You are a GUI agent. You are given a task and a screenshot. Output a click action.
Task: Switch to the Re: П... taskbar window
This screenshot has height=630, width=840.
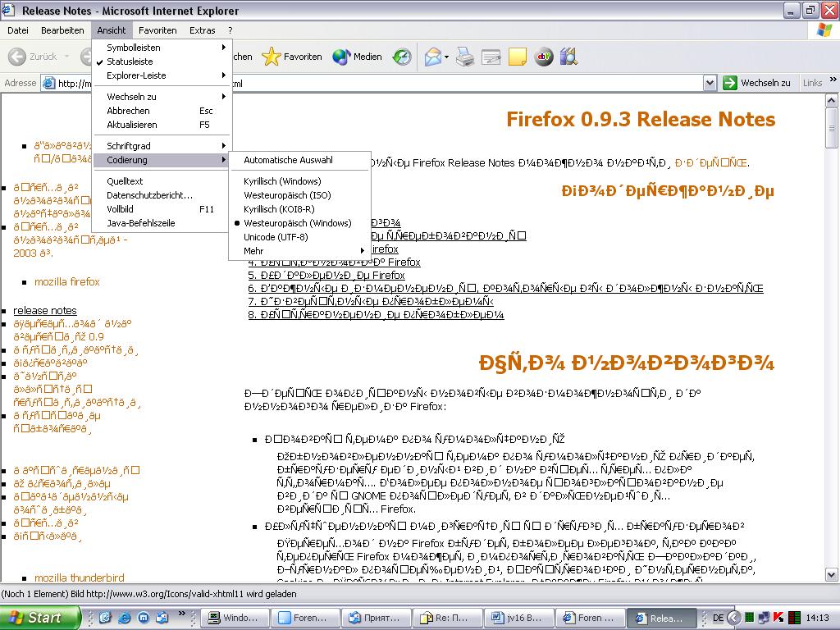point(446,618)
